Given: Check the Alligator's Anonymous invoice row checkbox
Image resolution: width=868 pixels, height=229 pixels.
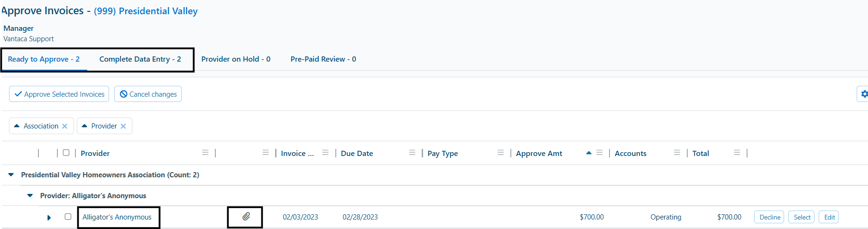Looking at the screenshot, I should pos(68,217).
